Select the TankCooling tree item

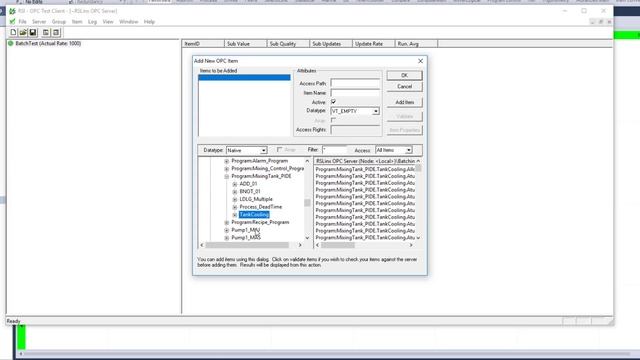pyautogui.click(x=254, y=215)
